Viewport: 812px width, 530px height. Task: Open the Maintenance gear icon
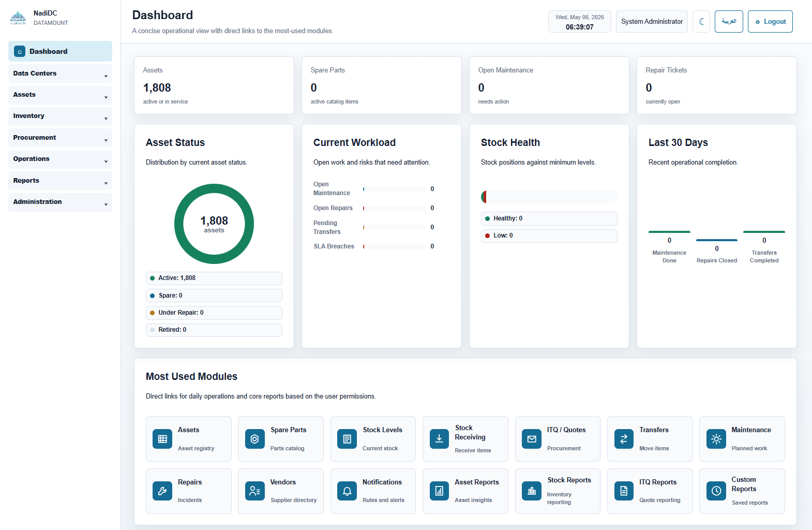(716, 439)
